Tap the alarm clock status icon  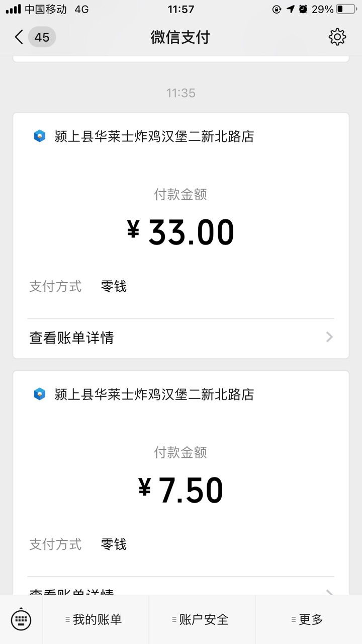pos(303,9)
